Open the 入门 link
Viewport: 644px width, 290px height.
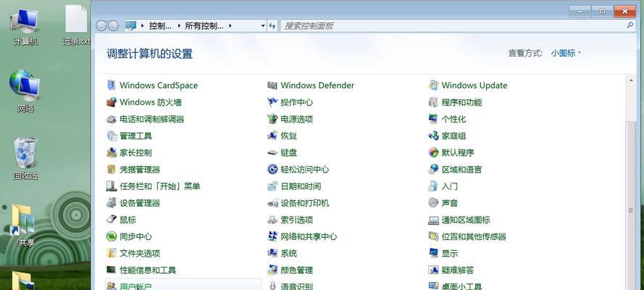pyautogui.click(x=449, y=186)
